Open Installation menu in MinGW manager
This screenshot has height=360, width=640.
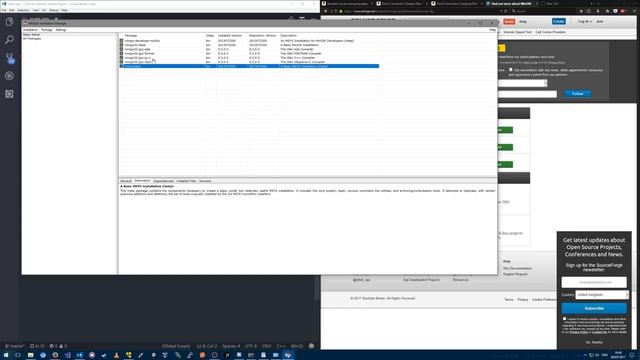pyautogui.click(x=30, y=30)
